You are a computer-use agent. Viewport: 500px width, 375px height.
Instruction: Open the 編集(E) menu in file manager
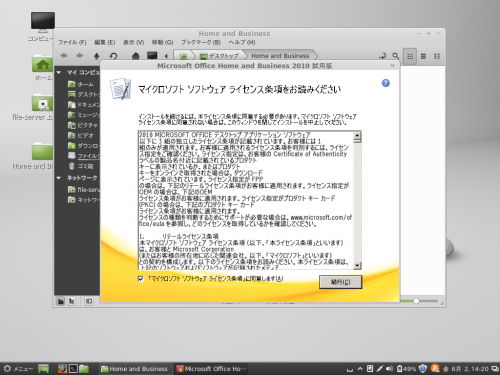(x=104, y=42)
